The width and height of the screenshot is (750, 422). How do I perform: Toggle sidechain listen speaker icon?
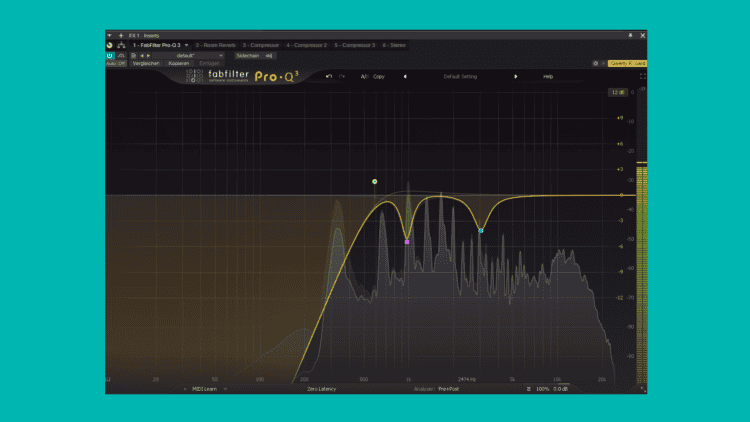tap(269, 56)
